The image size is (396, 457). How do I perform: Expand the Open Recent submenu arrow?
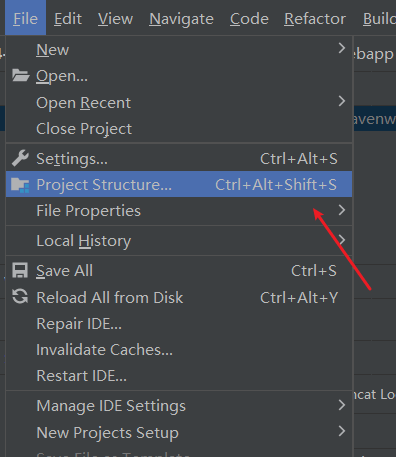tap(342, 101)
